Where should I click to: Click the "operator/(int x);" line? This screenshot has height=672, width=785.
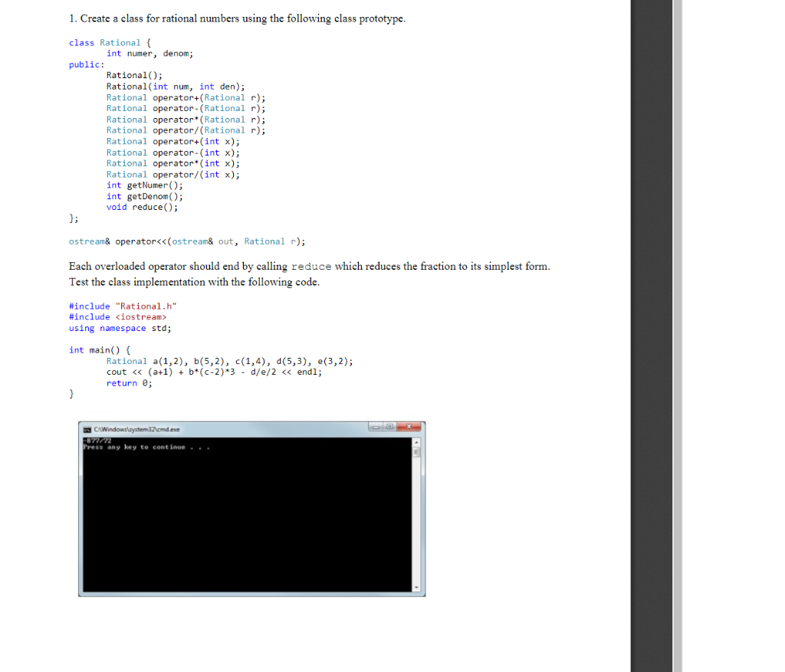[x=172, y=175]
